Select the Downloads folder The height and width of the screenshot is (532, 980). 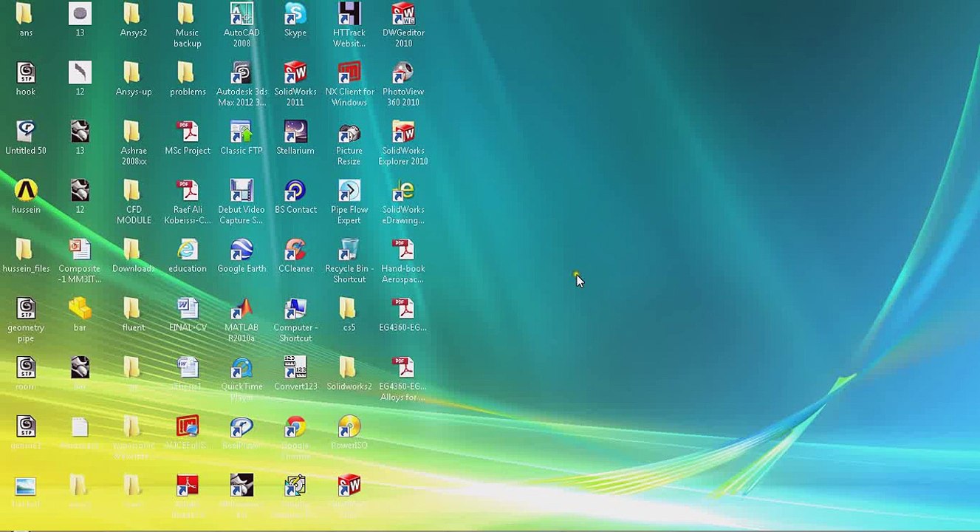point(134,250)
